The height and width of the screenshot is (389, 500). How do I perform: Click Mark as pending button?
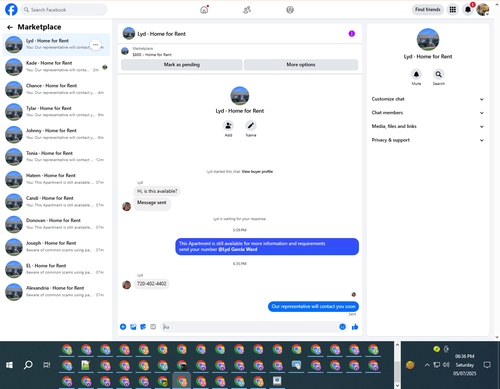(182, 65)
